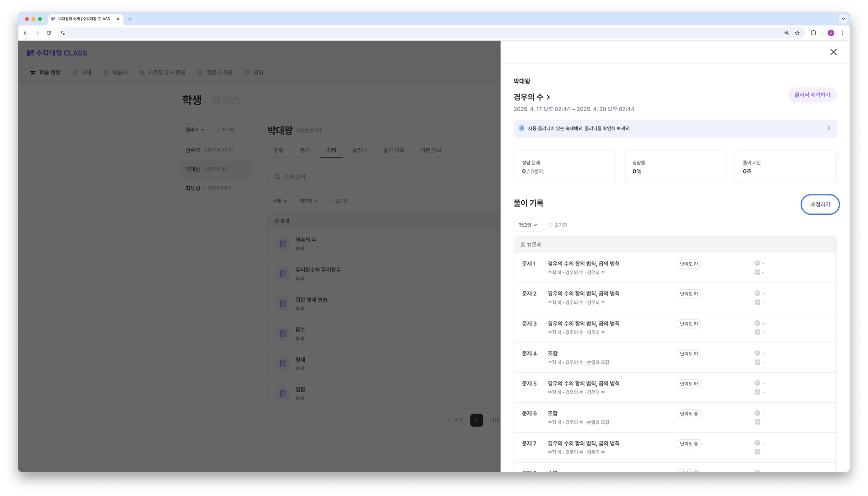Viewport: 868px width, 496px height.
Task: Bookmark this page with the star icon
Action: [797, 33]
